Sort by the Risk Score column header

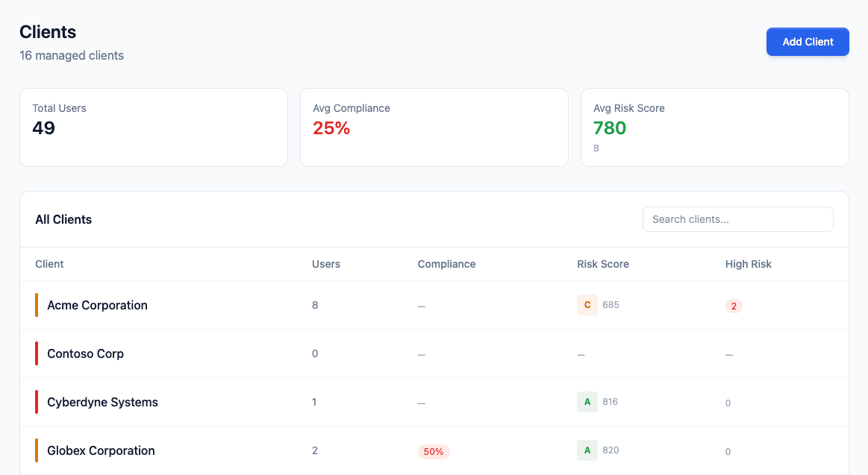(603, 264)
